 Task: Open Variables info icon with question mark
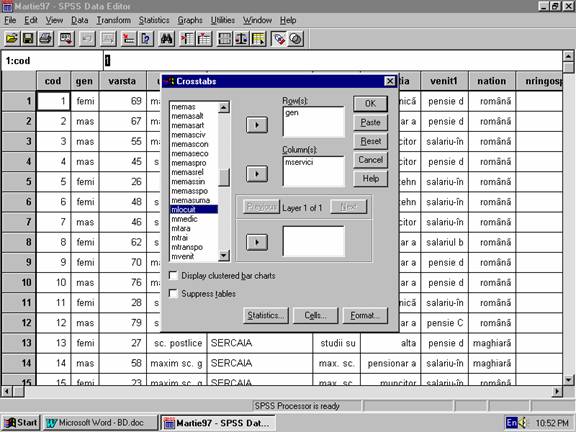145,39
